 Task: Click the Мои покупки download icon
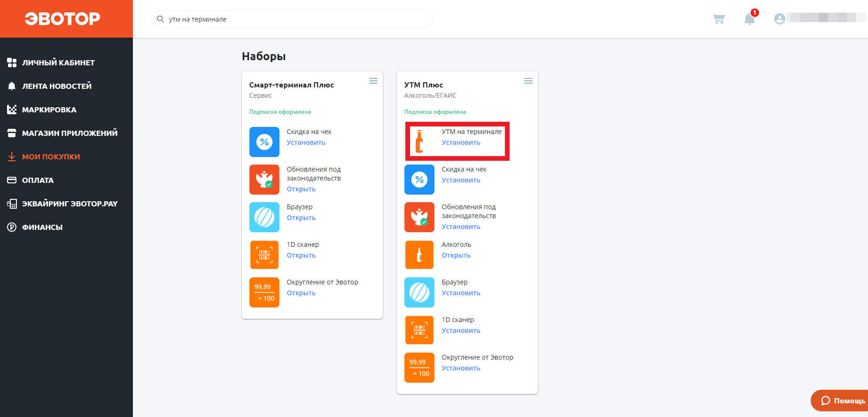tap(12, 157)
